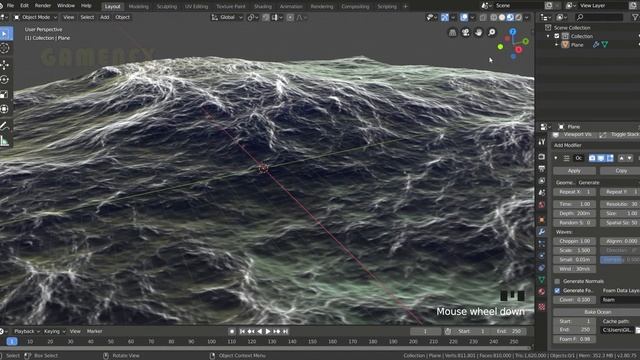The height and width of the screenshot is (360, 640).
Task: Open the Add Modifier dropdown
Action: click(x=596, y=145)
